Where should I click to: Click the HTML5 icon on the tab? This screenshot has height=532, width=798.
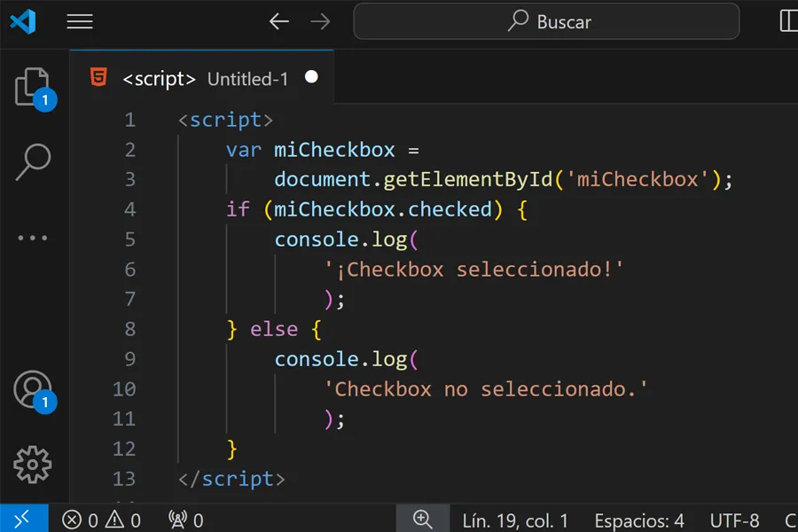(98, 77)
